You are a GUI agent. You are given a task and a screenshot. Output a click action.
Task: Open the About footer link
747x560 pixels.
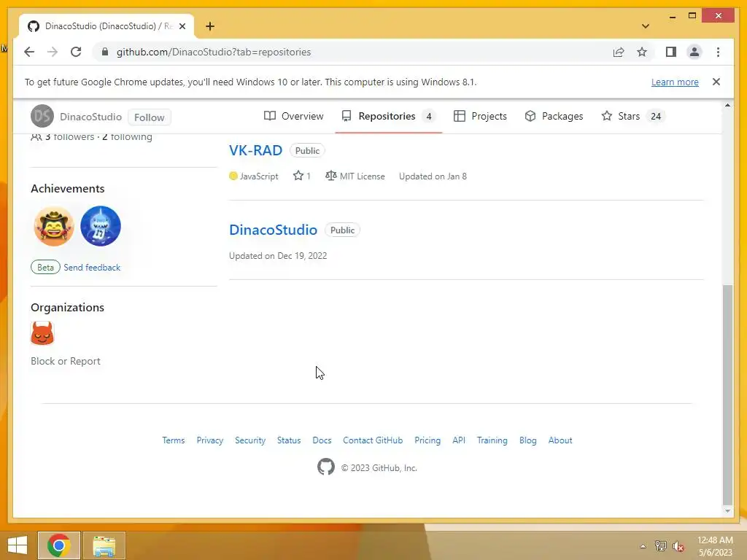point(560,440)
